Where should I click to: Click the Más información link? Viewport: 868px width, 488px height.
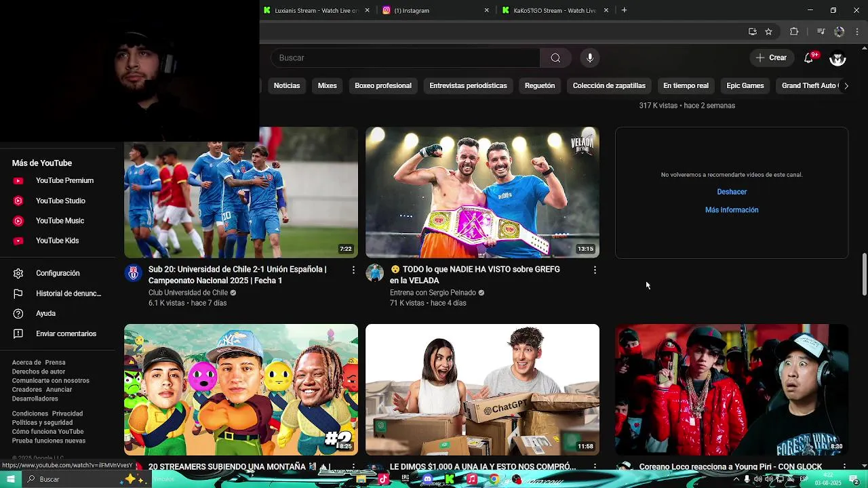coord(732,210)
